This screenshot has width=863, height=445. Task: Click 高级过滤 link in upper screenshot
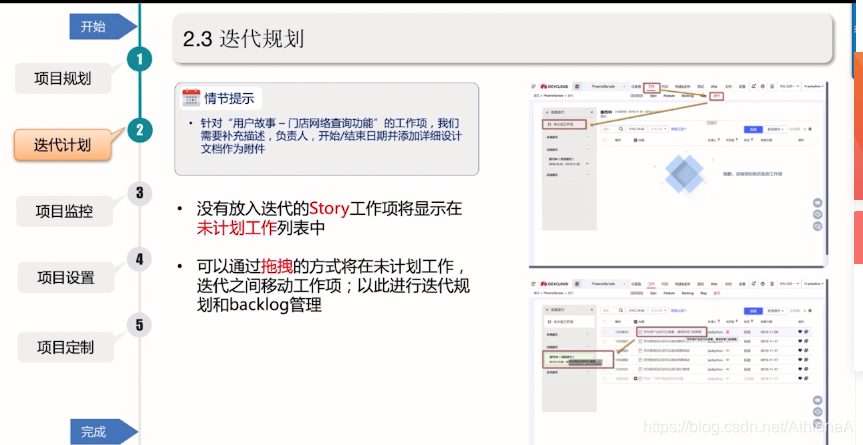679,129
